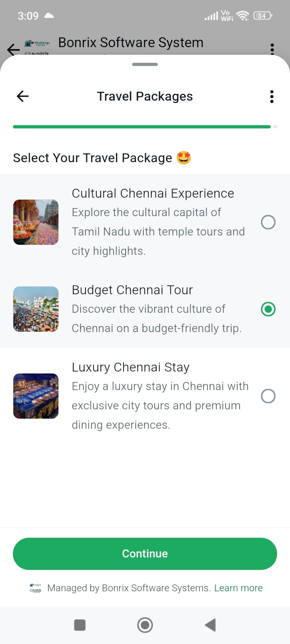
Task: Select Luxury Chennai Stay radio button
Action: point(268,396)
